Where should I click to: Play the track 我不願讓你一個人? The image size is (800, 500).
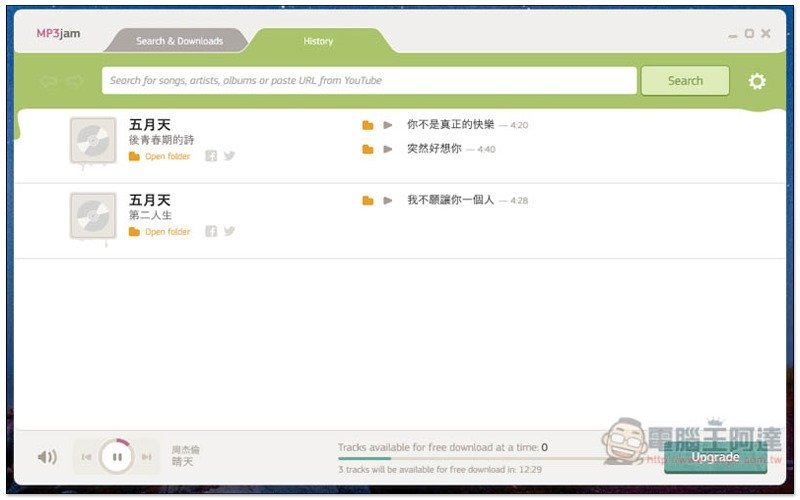pos(388,201)
